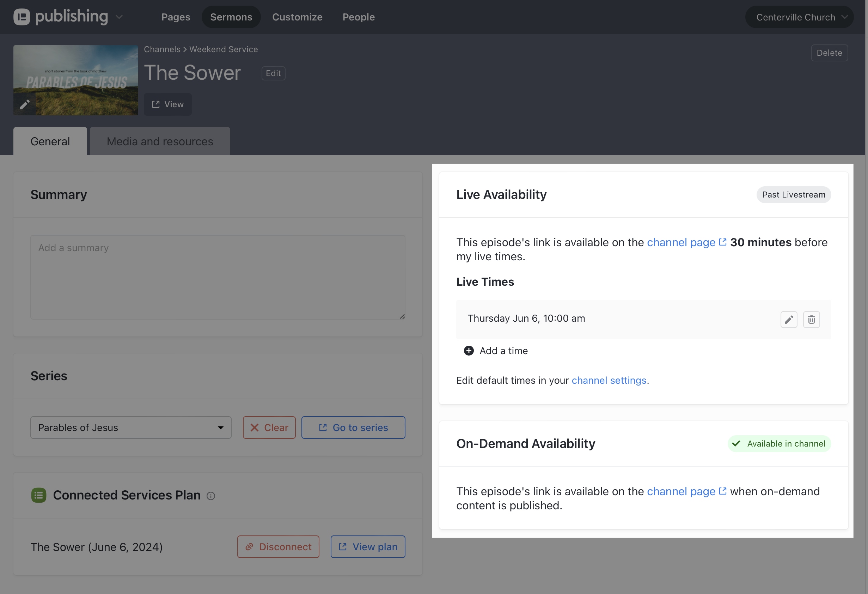
Task: Delete the Thursday Jun 6 live time
Action: (811, 320)
